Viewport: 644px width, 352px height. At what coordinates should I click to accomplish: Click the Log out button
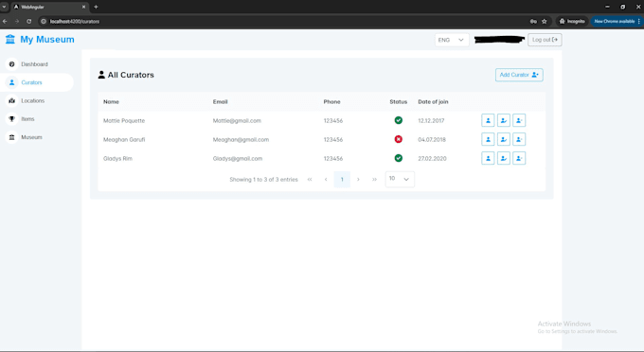click(x=545, y=40)
